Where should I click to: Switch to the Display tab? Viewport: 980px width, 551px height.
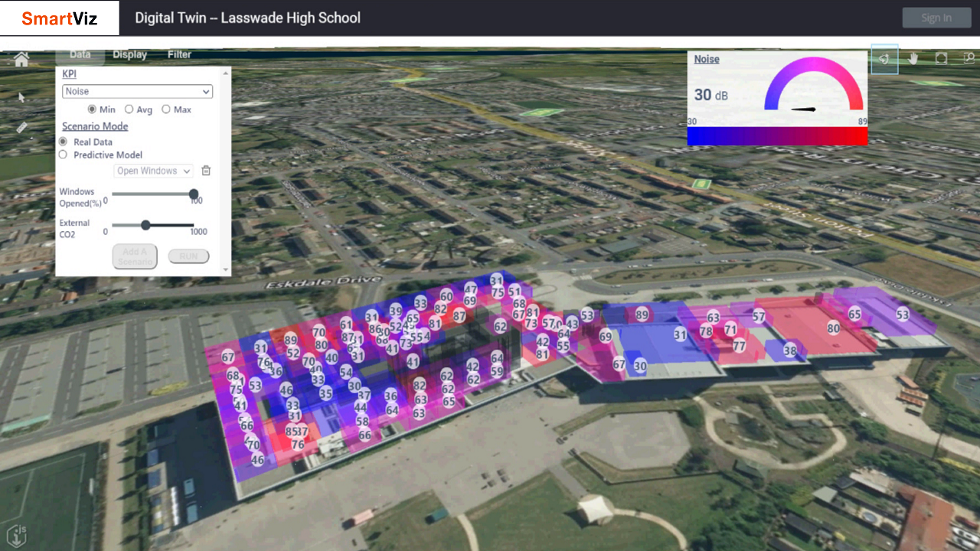coord(129,54)
